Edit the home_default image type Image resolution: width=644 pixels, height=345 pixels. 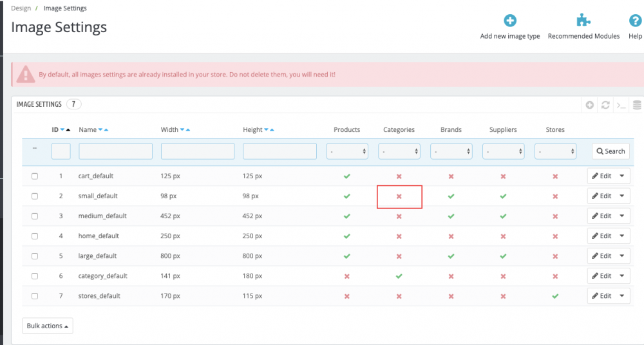tap(601, 236)
